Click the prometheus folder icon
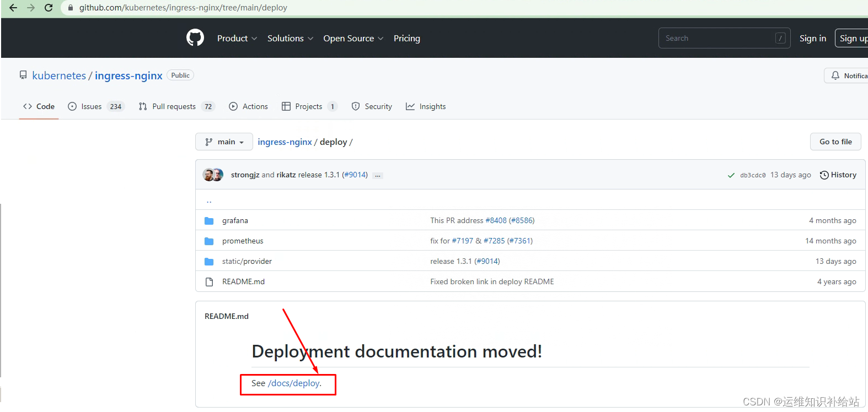868x412 pixels. pyautogui.click(x=209, y=241)
